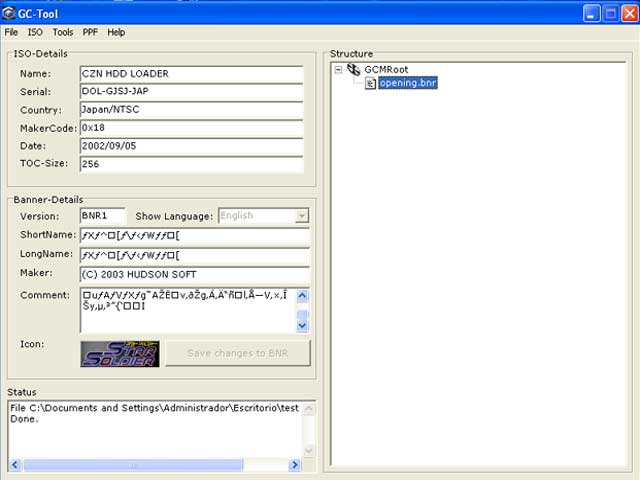
Task: Click the Star Soldier banner icon image
Action: tap(120, 354)
